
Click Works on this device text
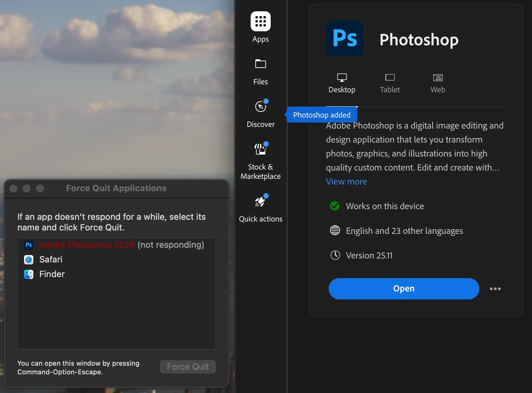tap(385, 206)
